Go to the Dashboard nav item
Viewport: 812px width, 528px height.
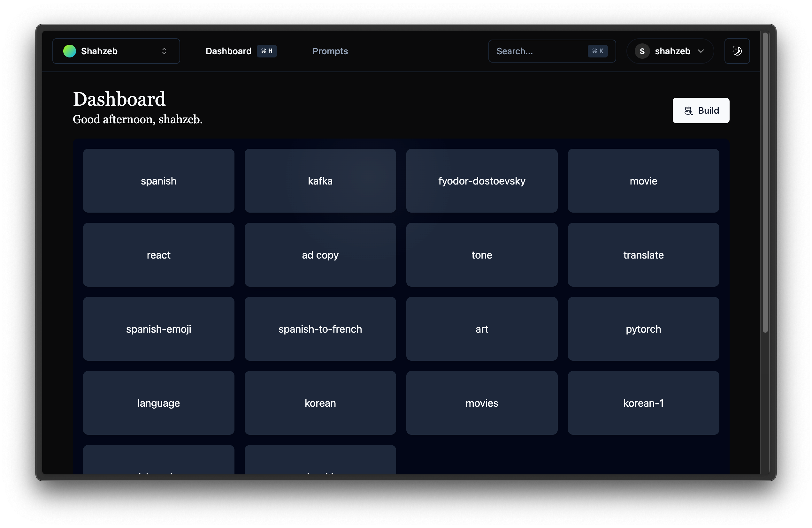pyautogui.click(x=228, y=51)
